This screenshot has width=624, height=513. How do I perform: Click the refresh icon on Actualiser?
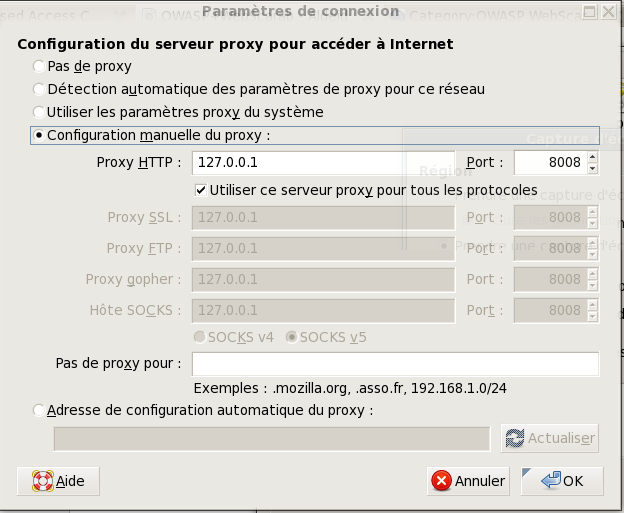pos(515,438)
